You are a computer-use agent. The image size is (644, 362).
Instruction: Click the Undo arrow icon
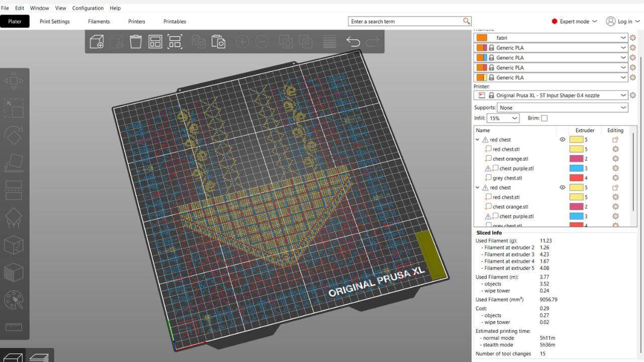[353, 42]
